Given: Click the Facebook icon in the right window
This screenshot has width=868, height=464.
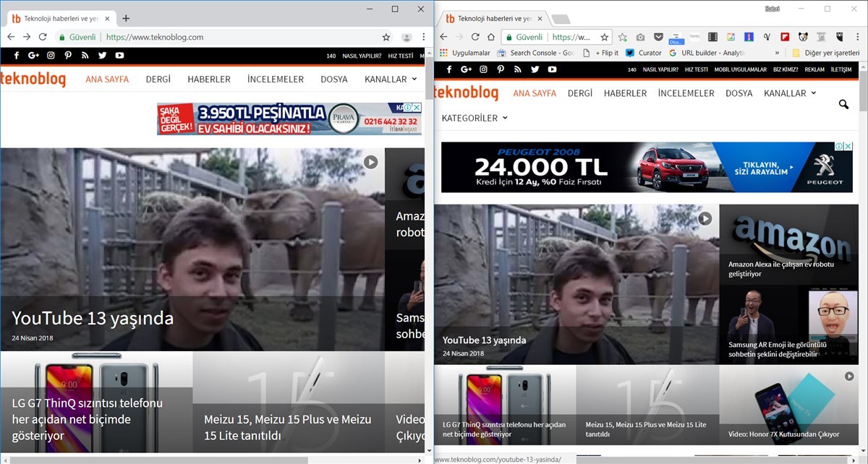Looking at the screenshot, I should (449, 69).
